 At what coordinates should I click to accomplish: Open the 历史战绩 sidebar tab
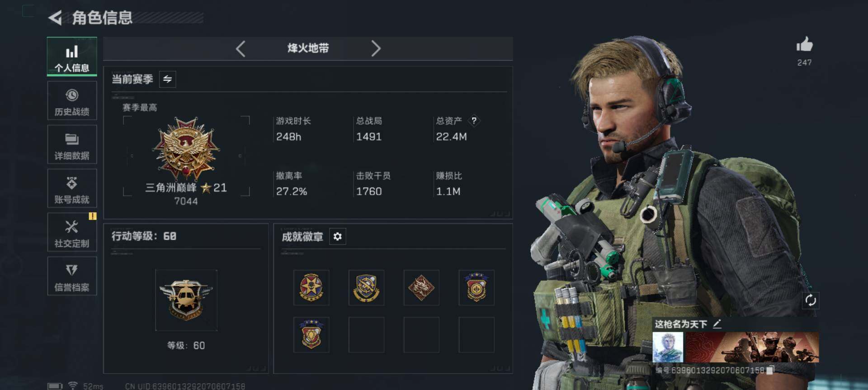pyautogui.click(x=72, y=101)
